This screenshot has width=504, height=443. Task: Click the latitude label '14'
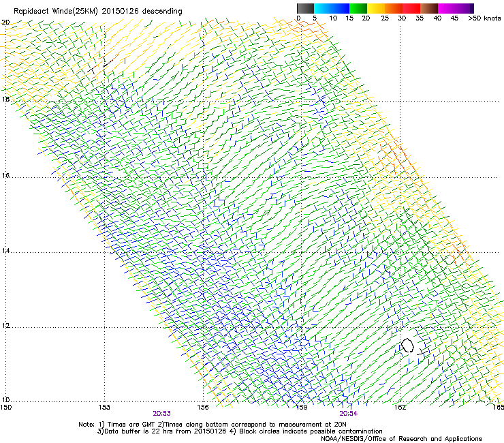pos(5,251)
